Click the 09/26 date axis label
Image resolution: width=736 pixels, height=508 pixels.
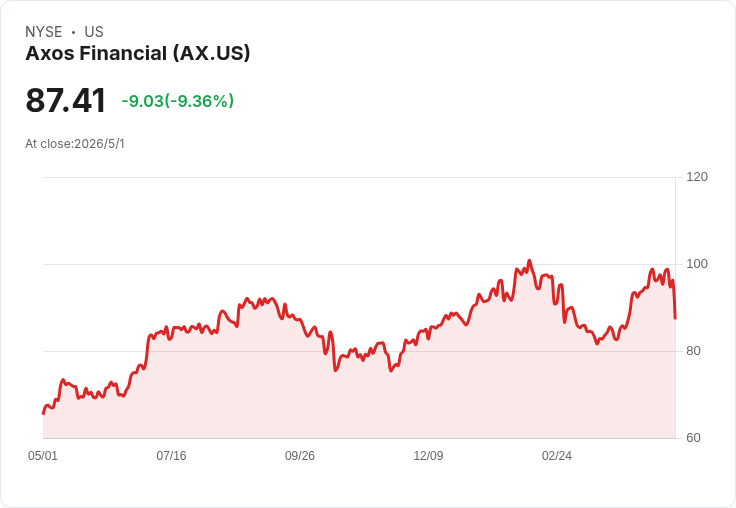pyautogui.click(x=300, y=456)
